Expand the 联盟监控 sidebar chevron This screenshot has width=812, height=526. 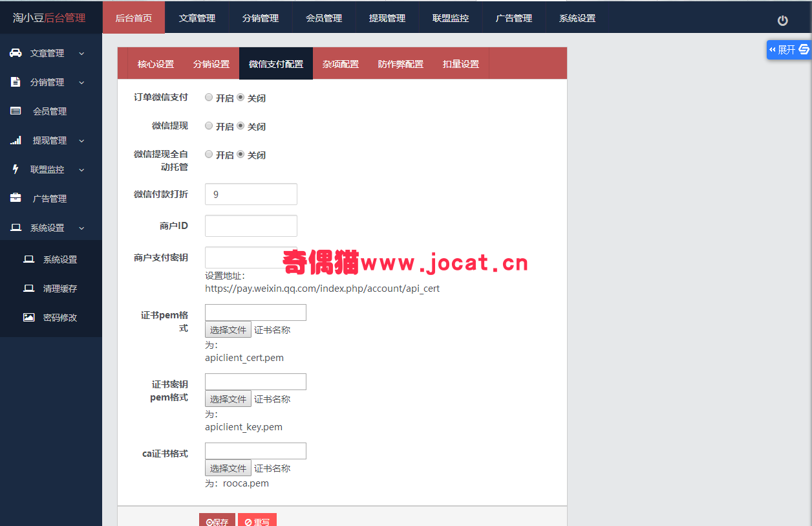(x=81, y=170)
